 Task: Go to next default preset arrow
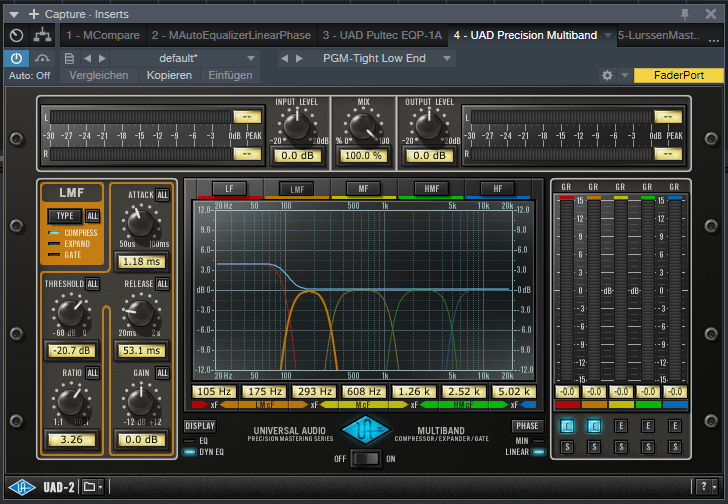tap(103, 58)
